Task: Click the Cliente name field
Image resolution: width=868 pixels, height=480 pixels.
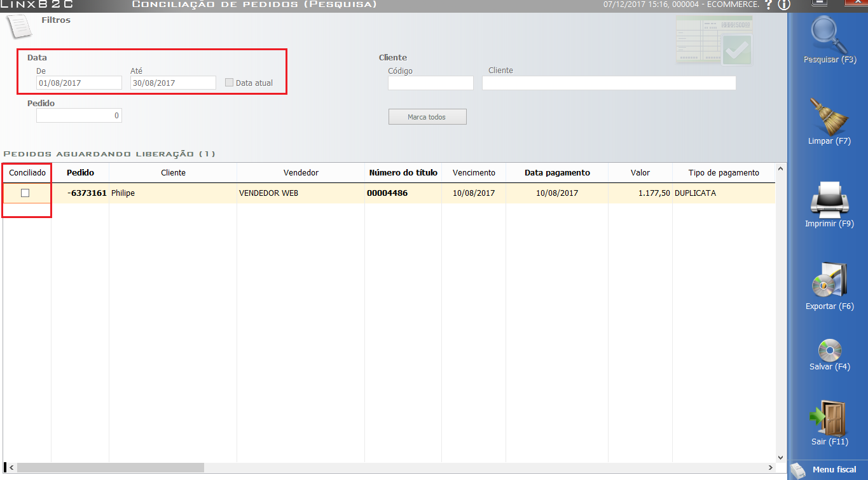Action: tap(609, 83)
